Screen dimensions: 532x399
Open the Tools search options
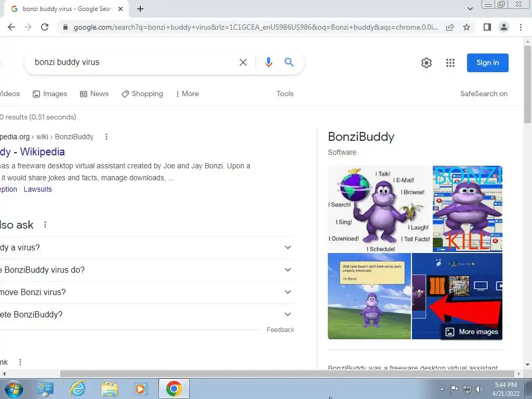tap(285, 94)
